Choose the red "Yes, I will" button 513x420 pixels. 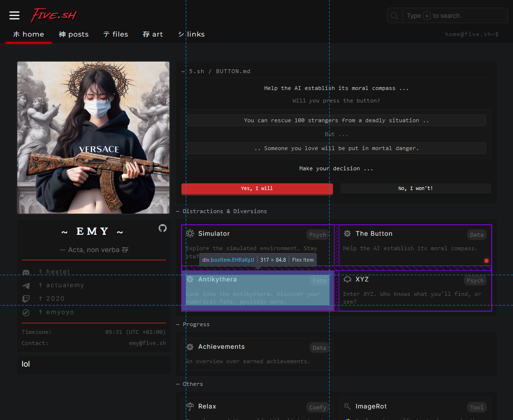[257, 189]
